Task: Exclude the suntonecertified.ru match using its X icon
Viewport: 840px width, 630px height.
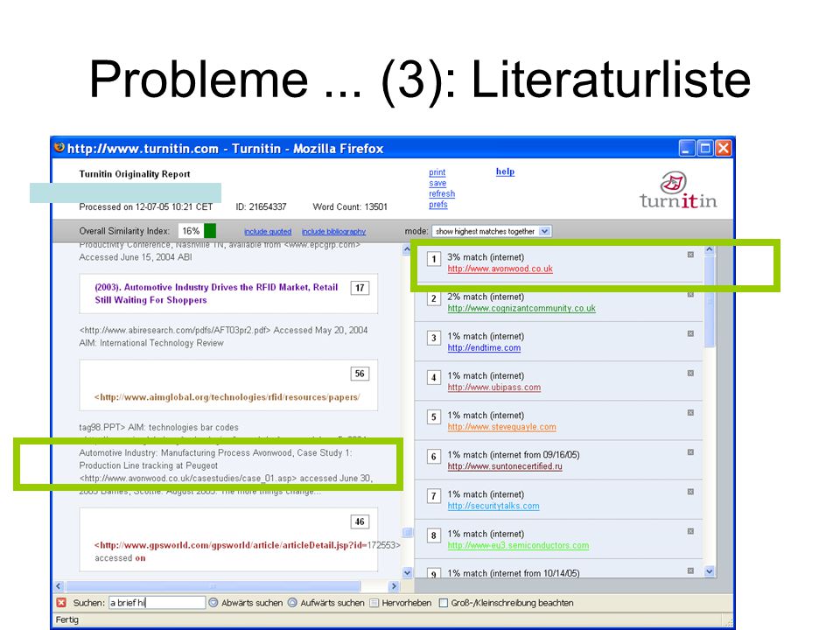Action: coord(690,452)
